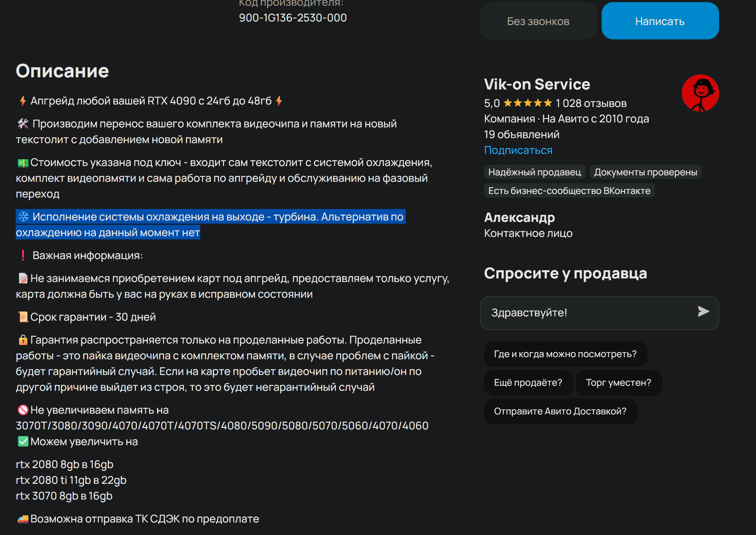756x535 pixels.
Task: Open Vik-on Service seller profile name
Action: click(x=537, y=84)
